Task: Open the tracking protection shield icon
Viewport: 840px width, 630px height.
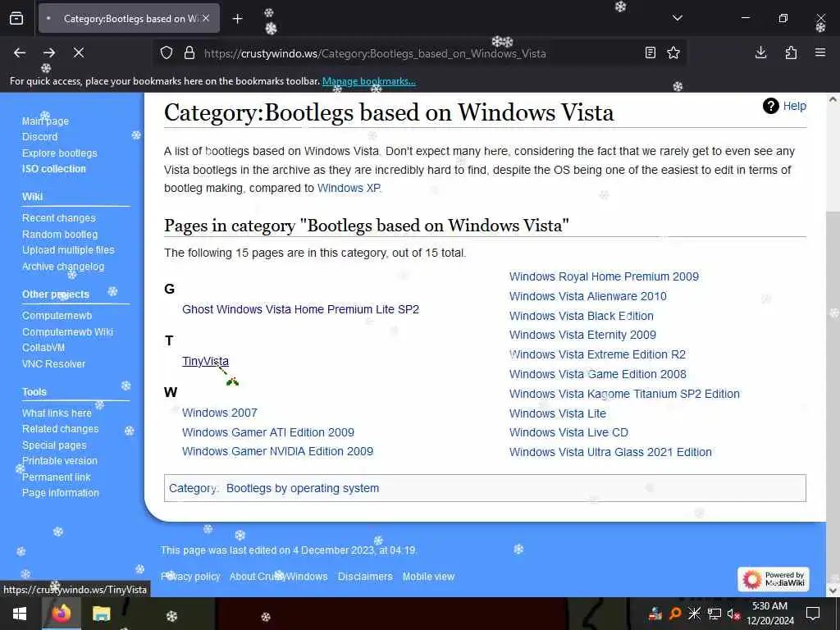Action: (x=167, y=53)
